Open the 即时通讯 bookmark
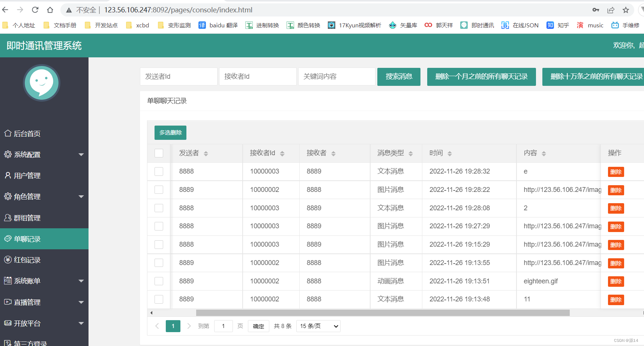644x346 pixels. click(x=477, y=25)
